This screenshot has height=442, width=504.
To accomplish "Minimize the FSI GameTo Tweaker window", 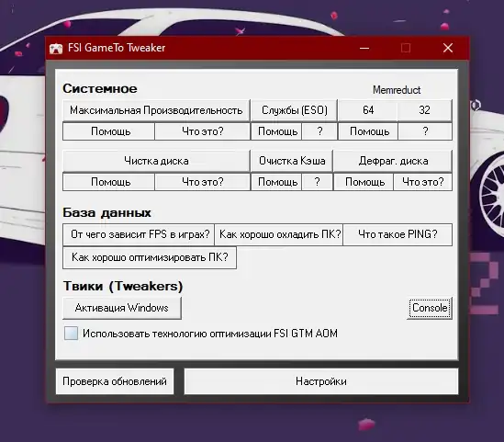I will point(364,49).
